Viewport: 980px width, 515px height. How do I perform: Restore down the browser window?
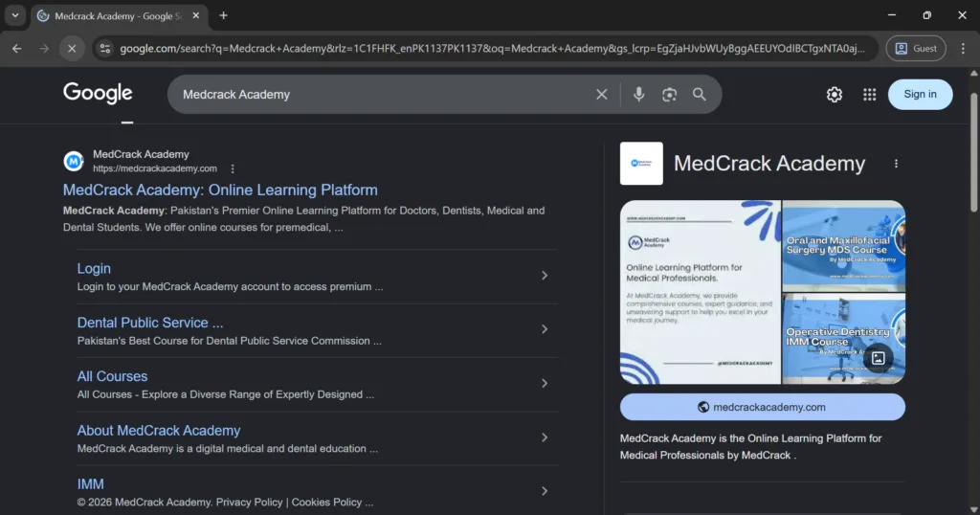coord(926,15)
